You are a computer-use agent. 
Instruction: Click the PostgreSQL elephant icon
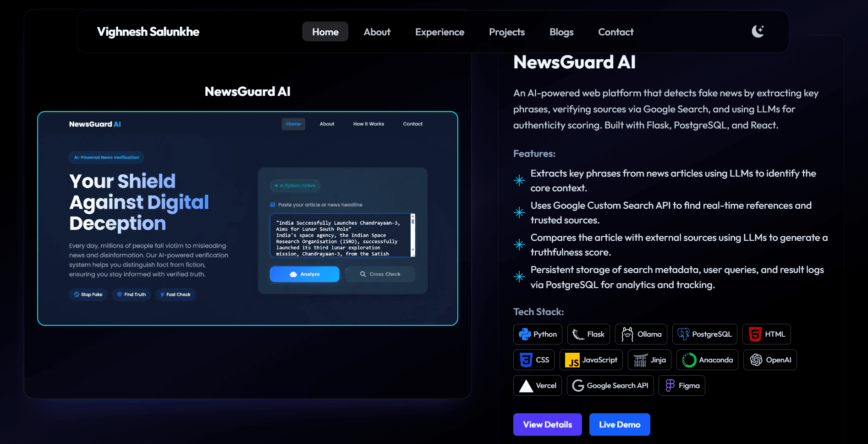(683, 334)
